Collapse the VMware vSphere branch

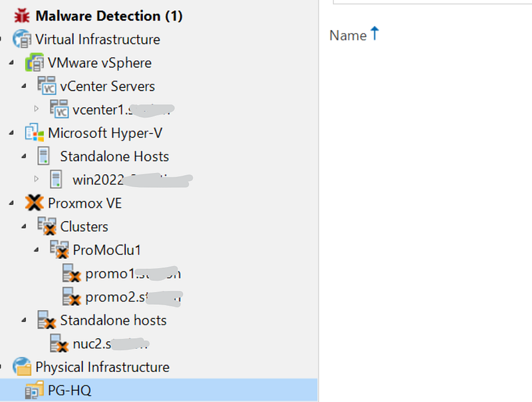(x=12, y=63)
